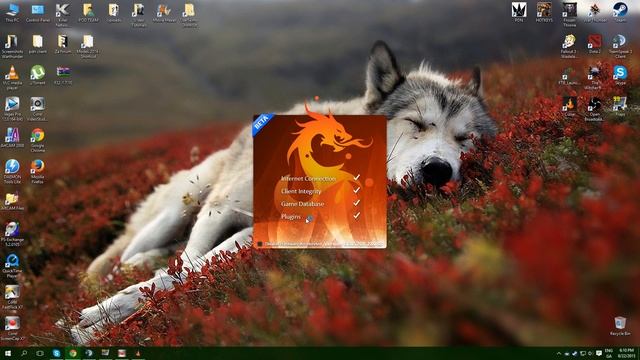This screenshot has height=360, width=640.
Task: Open the Corel VideoStudio shortcut
Action: click(x=38, y=109)
